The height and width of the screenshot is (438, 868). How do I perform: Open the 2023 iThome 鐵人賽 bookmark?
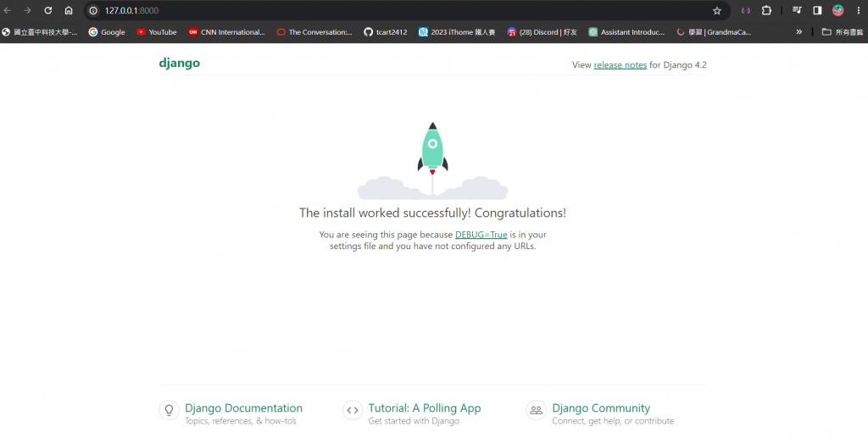click(x=457, y=32)
